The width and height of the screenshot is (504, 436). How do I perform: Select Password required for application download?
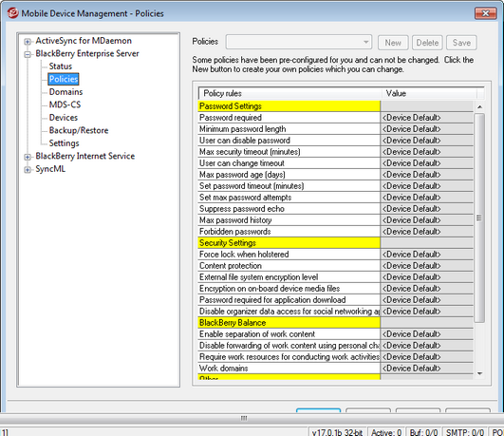pyautogui.click(x=289, y=300)
